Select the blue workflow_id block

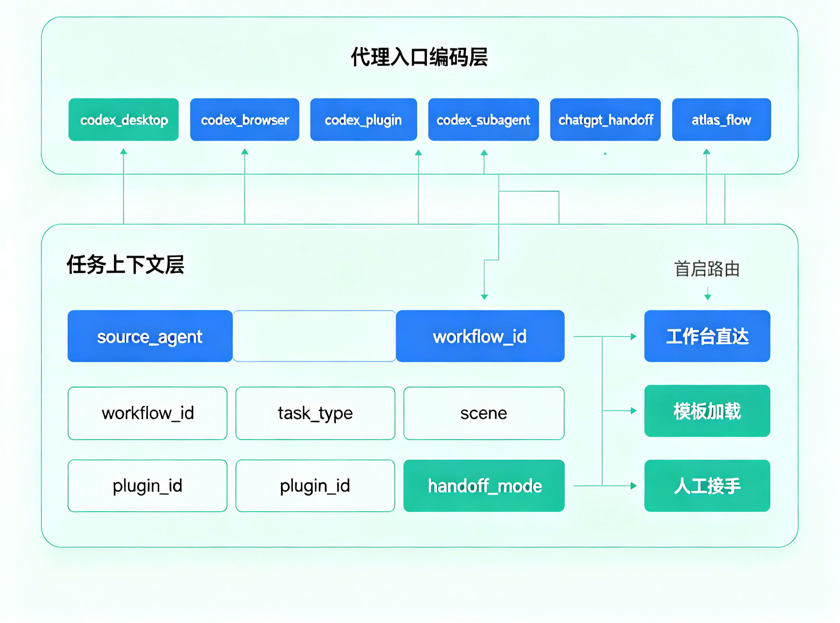(480, 337)
